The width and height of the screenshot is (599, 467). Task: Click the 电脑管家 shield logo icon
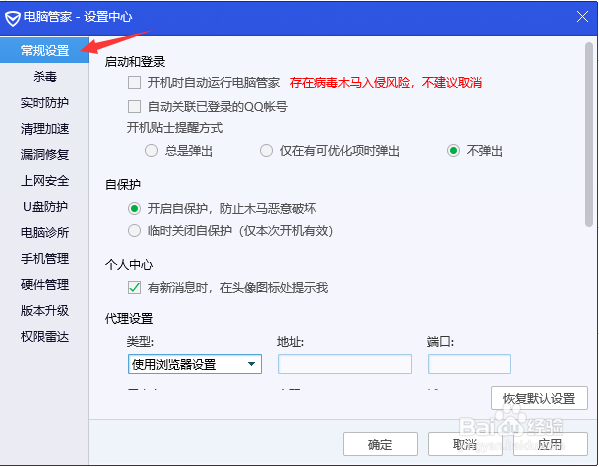tap(13, 18)
